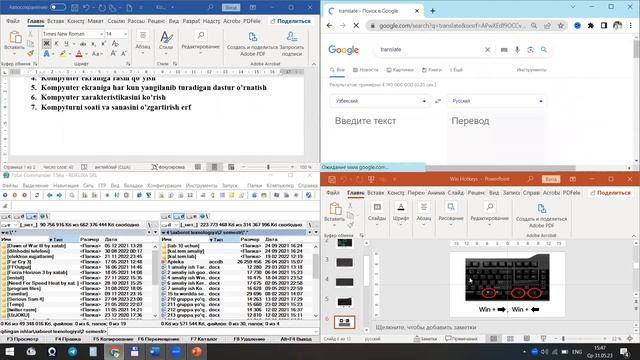640x360 pixels.
Task: Click Фокусировка mode in Word's status bar
Action: click(x=168, y=167)
